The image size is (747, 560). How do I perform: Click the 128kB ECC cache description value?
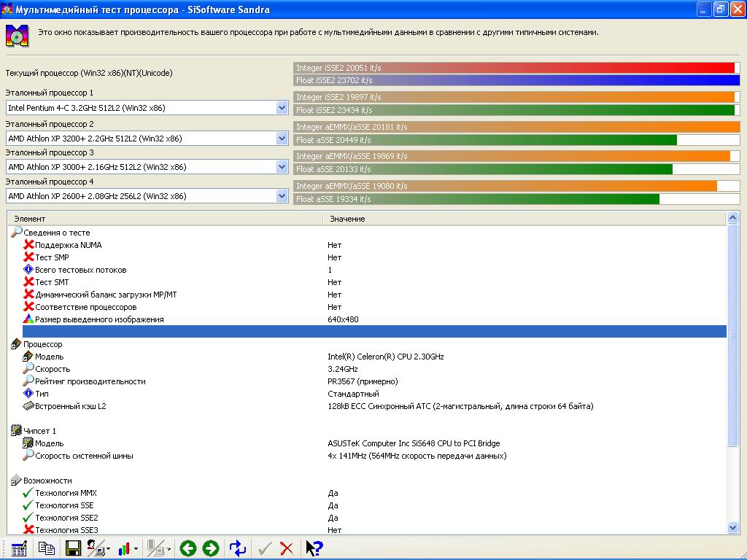tap(460, 405)
